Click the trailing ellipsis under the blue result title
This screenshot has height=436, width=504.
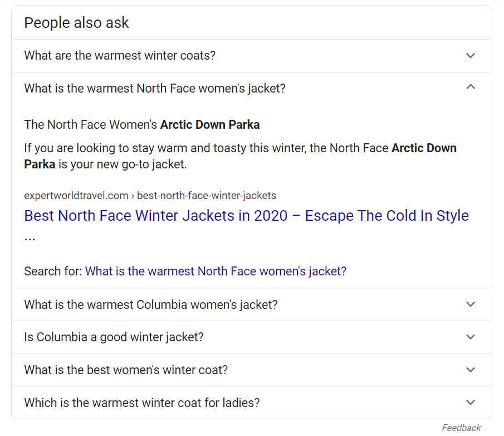tap(30, 236)
